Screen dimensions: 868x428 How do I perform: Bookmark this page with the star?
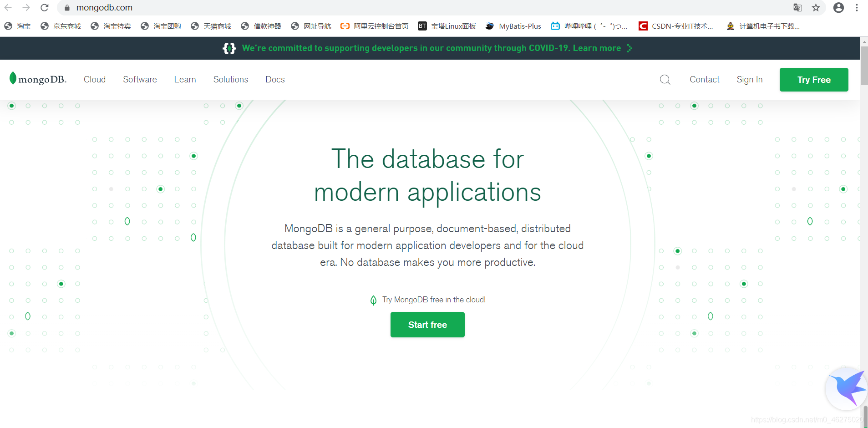tap(816, 8)
